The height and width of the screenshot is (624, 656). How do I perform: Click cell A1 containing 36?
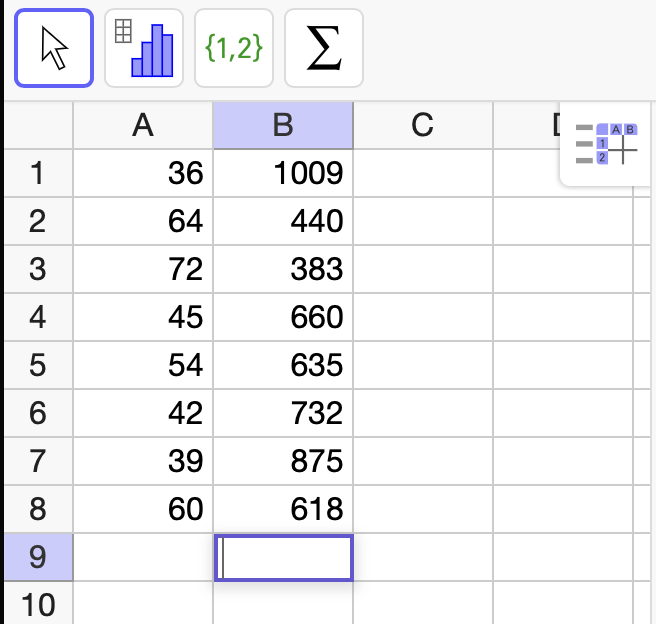(x=143, y=174)
